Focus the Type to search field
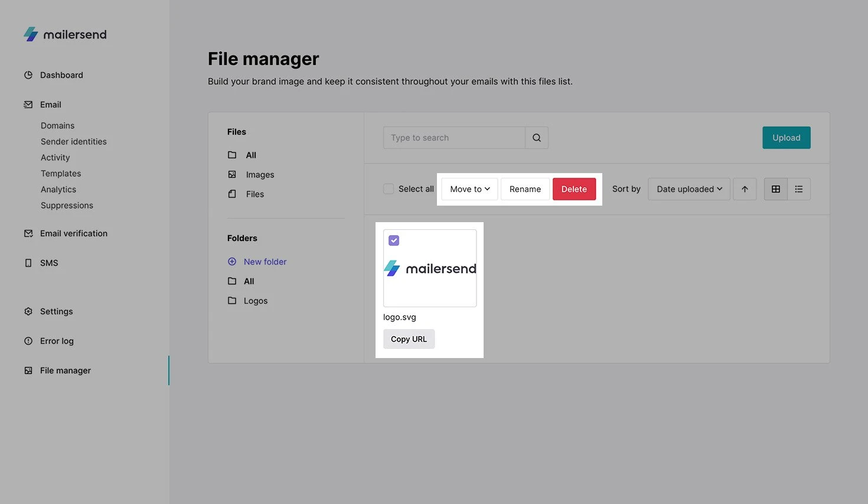This screenshot has width=868, height=504. [453, 138]
